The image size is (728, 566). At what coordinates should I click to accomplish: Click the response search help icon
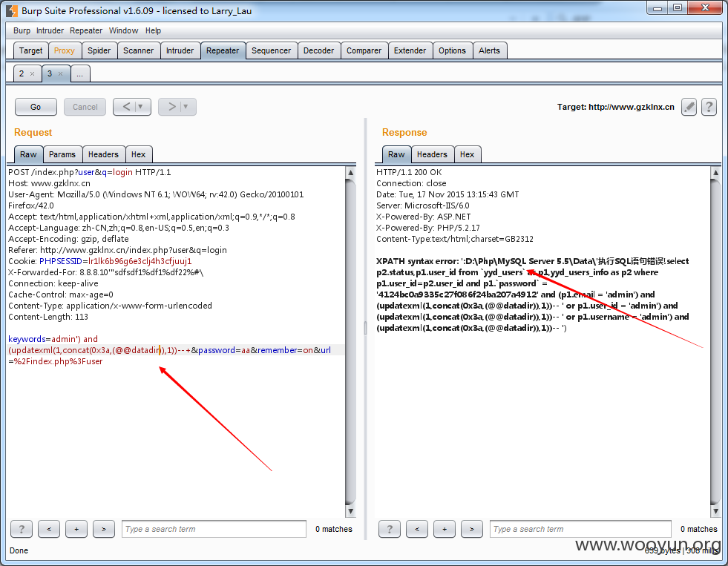coord(390,529)
